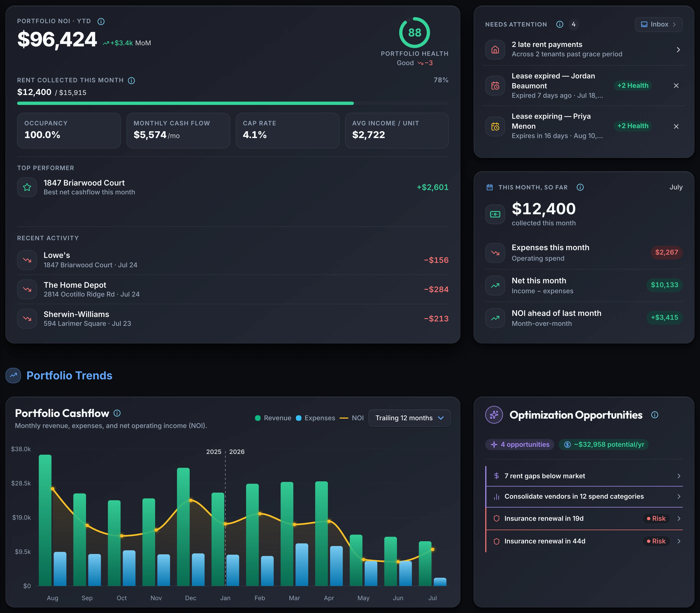The height and width of the screenshot is (613, 700).
Task: Open the Trailing 12 months dropdown
Action: [x=409, y=418]
